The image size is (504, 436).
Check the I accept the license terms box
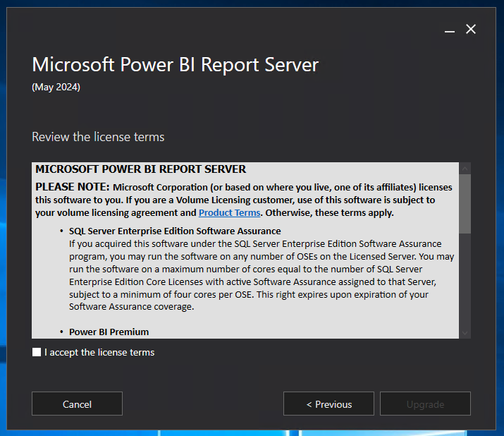point(37,352)
